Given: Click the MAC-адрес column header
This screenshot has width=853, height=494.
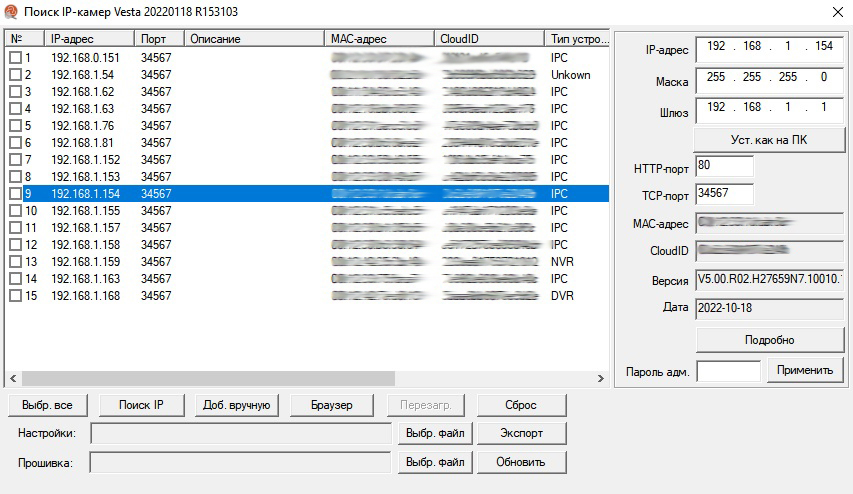Looking at the screenshot, I should (x=379, y=38).
